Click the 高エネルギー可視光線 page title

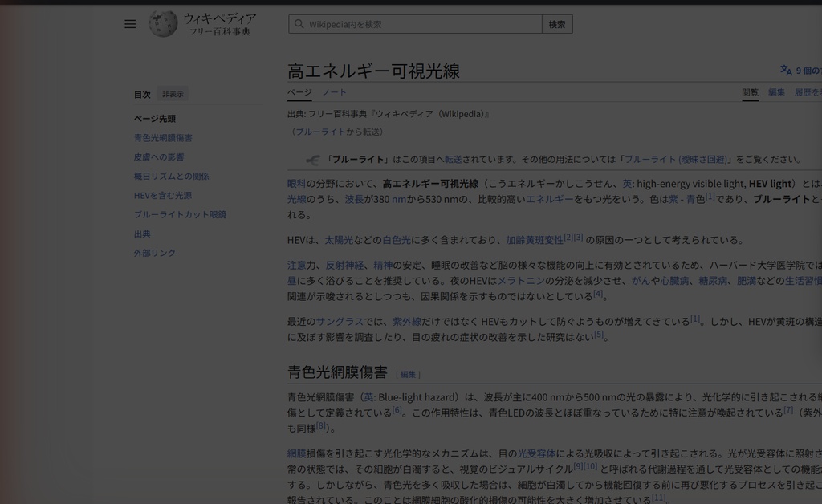click(x=374, y=71)
